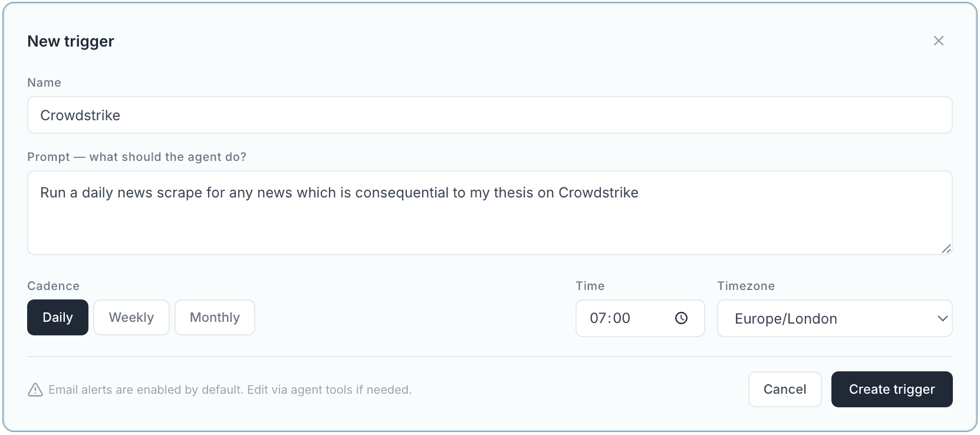Viewport: 980px width, 435px height.
Task: Click the Prompt field label
Action: (137, 157)
